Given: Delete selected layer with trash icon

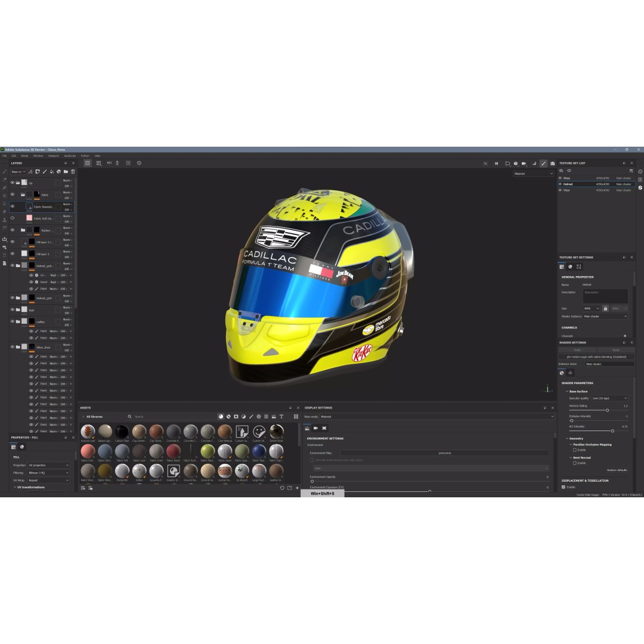Looking at the screenshot, I should [73, 172].
